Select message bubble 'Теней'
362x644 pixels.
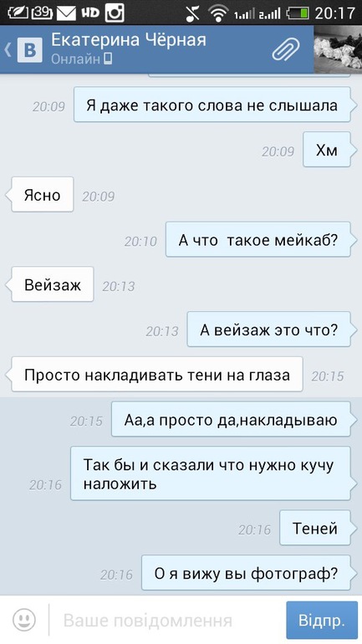315,528
